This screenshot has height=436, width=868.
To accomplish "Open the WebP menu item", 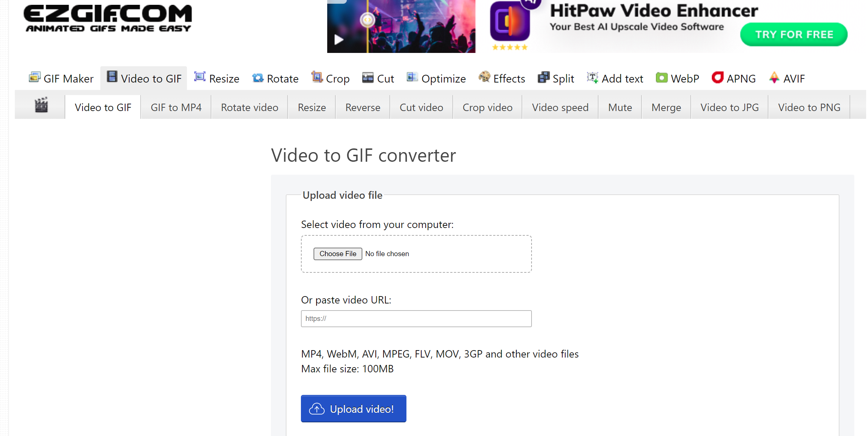I will pos(678,78).
